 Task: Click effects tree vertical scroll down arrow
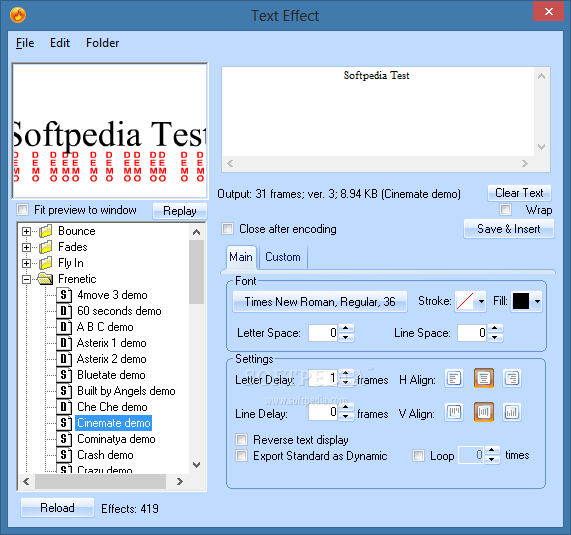(x=196, y=465)
